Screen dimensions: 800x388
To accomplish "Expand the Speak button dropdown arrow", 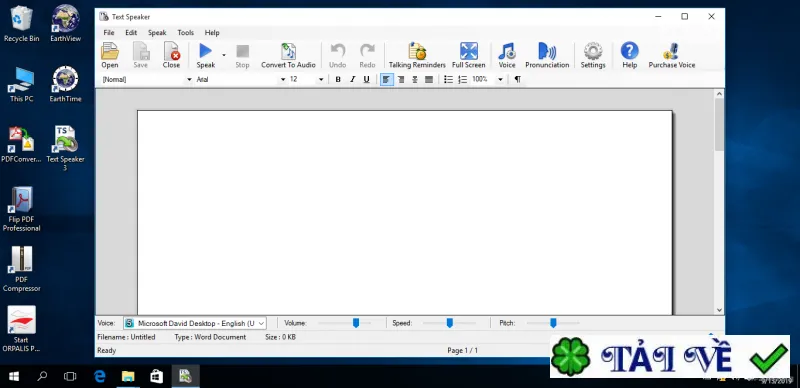I will [x=223, y=54].
